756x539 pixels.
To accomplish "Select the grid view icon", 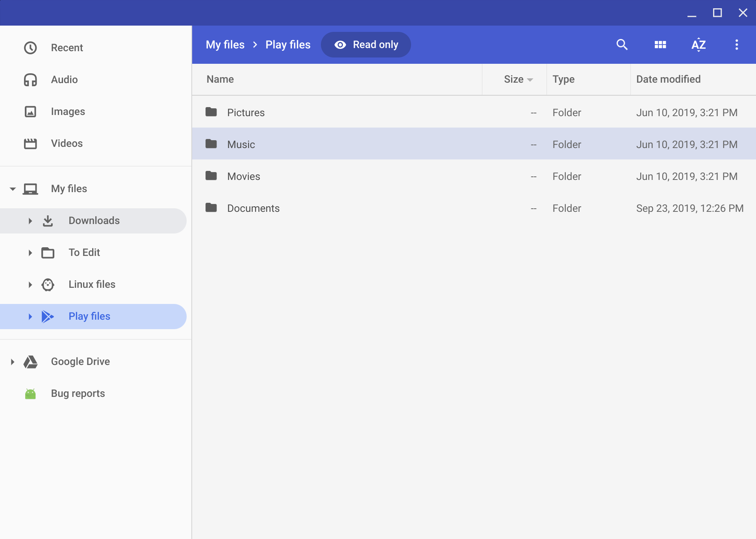I will tap(660, 44).
